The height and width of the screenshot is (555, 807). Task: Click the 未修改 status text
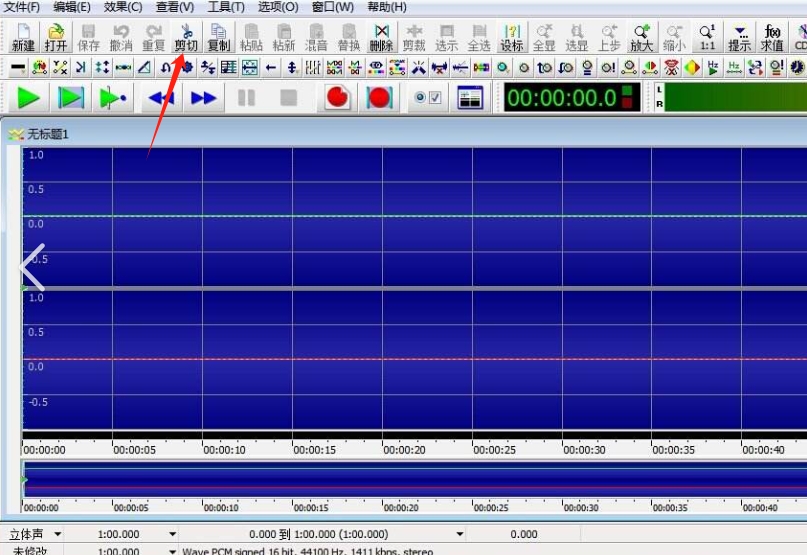[x=29, y=551]
